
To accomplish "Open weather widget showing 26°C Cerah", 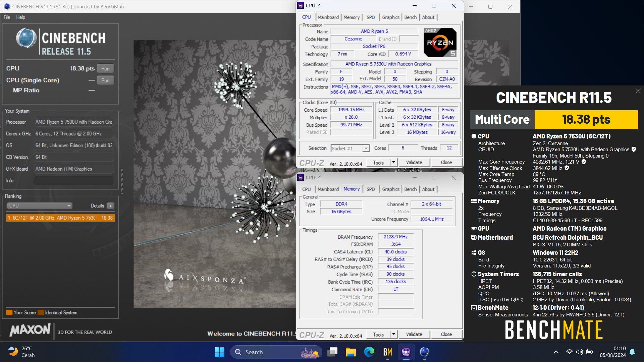I will pos(21,352).
